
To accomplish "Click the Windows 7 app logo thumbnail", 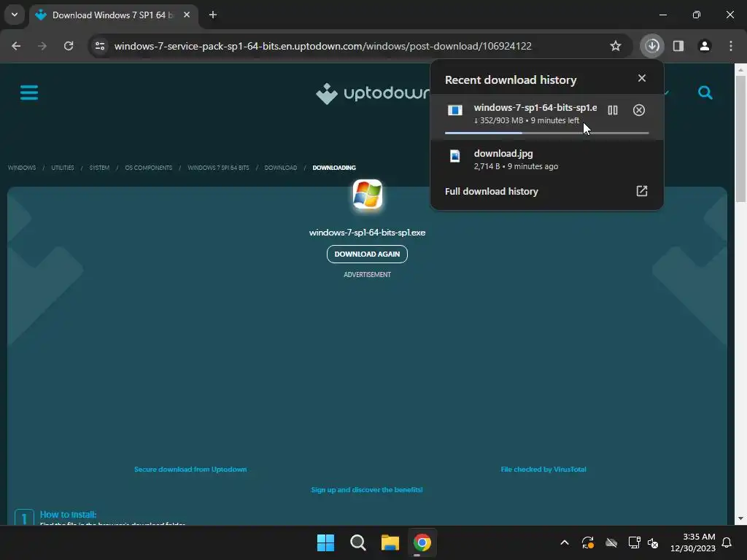I will (x=368, y=194).
